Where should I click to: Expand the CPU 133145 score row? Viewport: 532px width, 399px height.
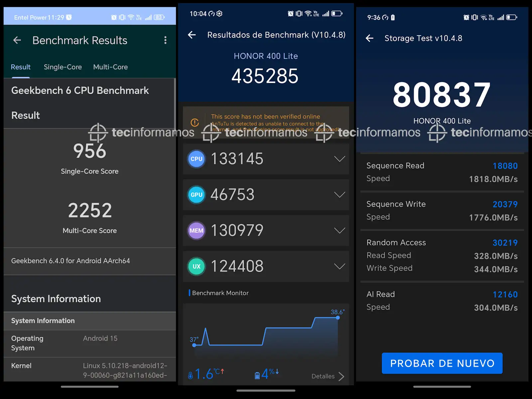(339, 159)
